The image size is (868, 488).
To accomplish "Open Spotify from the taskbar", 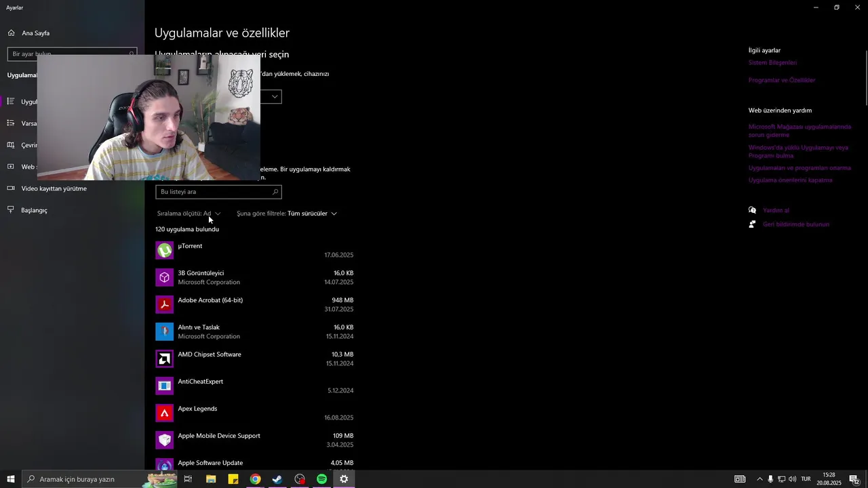I will point(321,479).
